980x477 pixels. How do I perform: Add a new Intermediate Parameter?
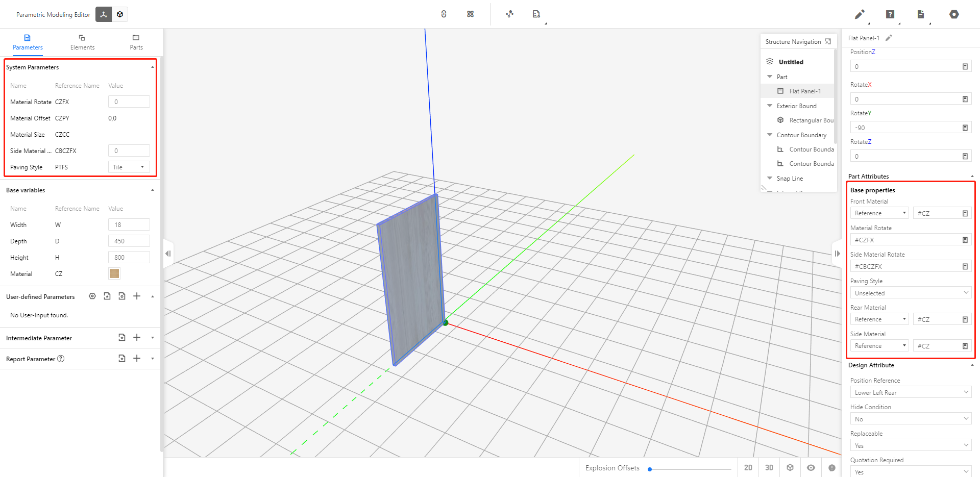(x=137, y=338)
